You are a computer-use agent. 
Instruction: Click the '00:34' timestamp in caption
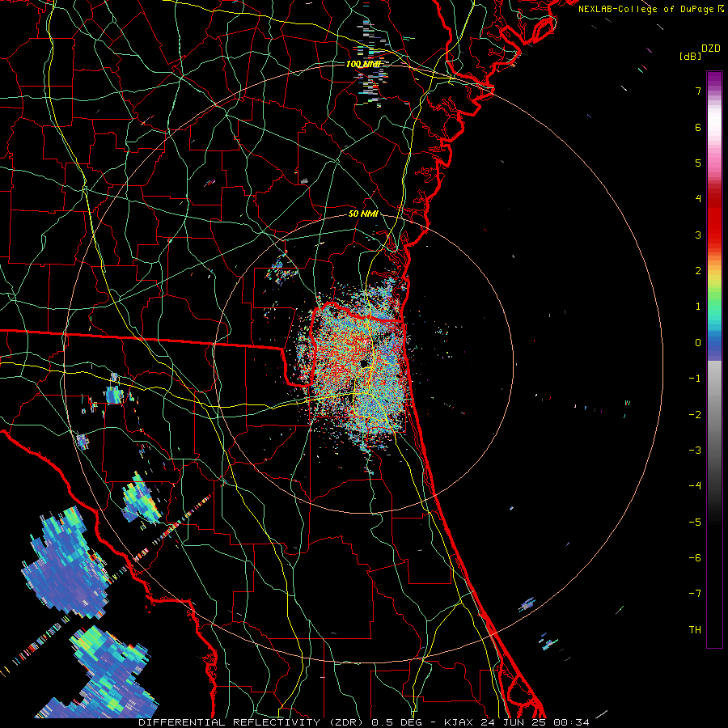[x=571, y=722]
